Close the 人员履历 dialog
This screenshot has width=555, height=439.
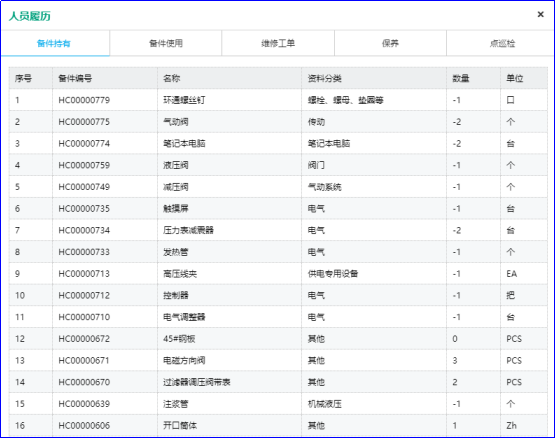540,15
